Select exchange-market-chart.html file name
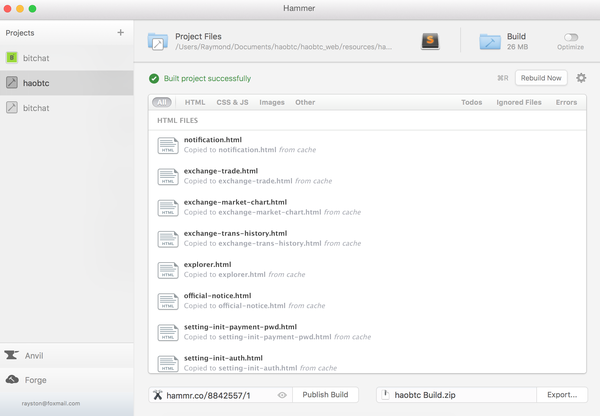The width and height of the screenshot is (600, 416). click(235, 202)
